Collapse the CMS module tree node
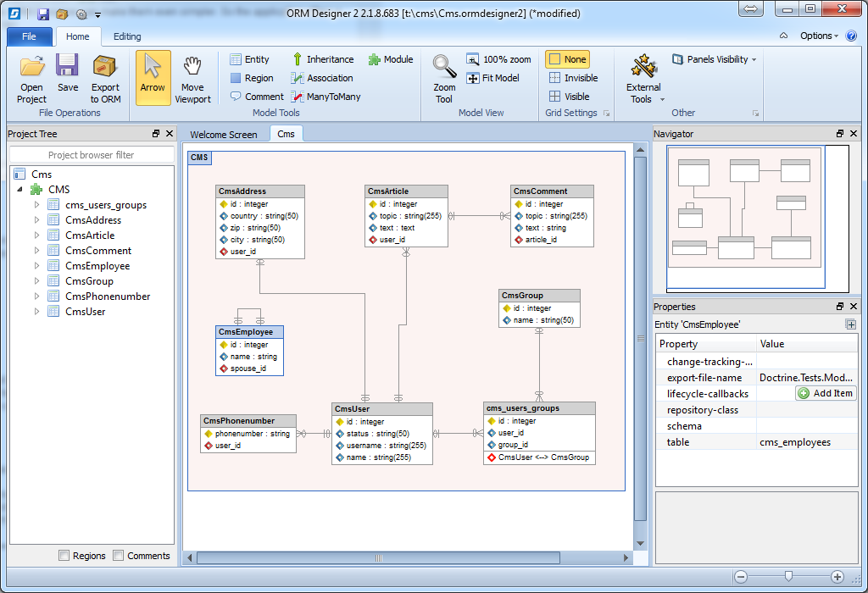This screenshot has width=868, height=593. [x=20, y=189]
